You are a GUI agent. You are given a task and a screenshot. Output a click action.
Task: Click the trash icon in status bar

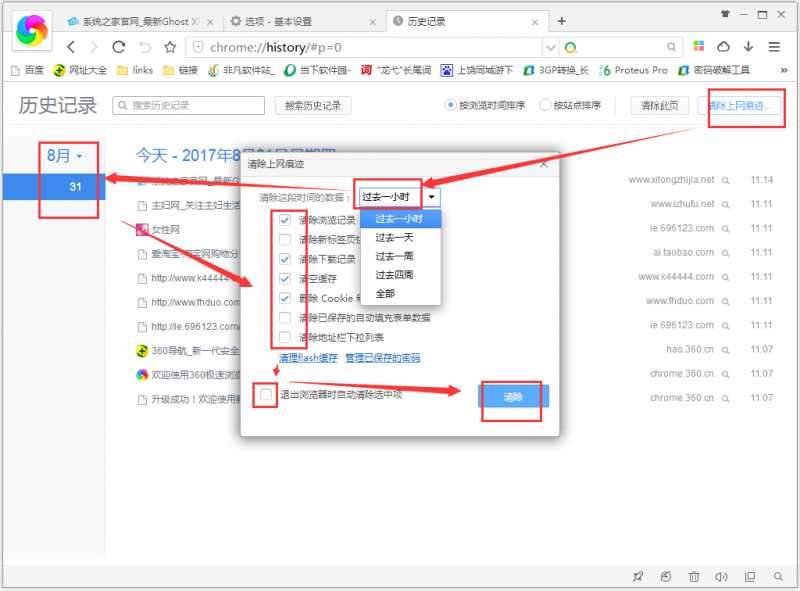(x=694, y=576)
